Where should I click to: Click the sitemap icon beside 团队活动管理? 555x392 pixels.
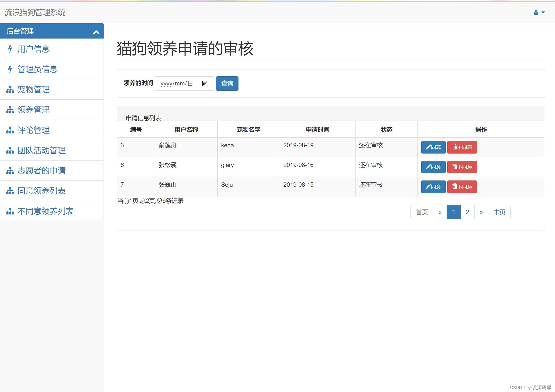[10, 150]
